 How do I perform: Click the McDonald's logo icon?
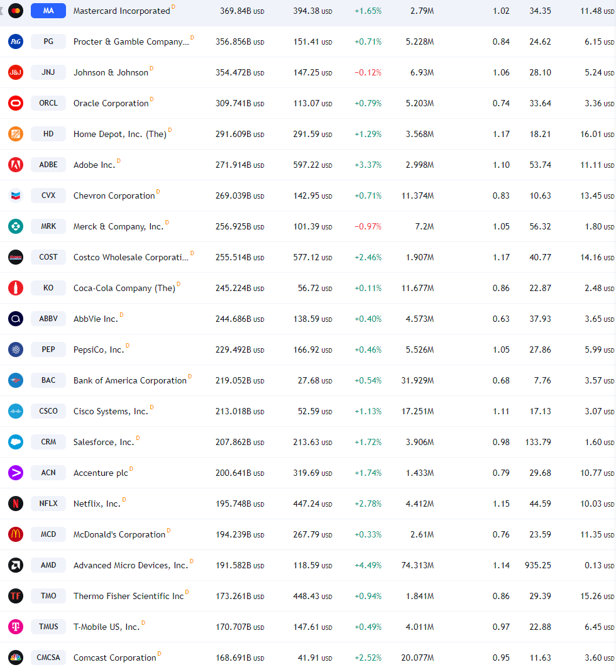[x=16, y=534]
